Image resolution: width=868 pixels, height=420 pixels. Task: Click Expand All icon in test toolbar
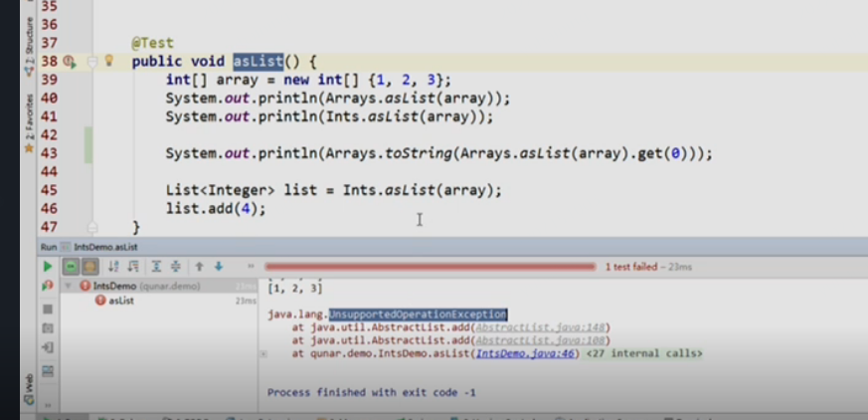point(154,267)
